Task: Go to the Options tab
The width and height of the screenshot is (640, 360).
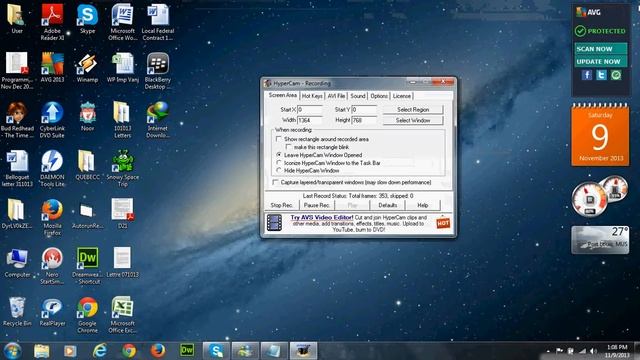Action: [x=379, y=96]
